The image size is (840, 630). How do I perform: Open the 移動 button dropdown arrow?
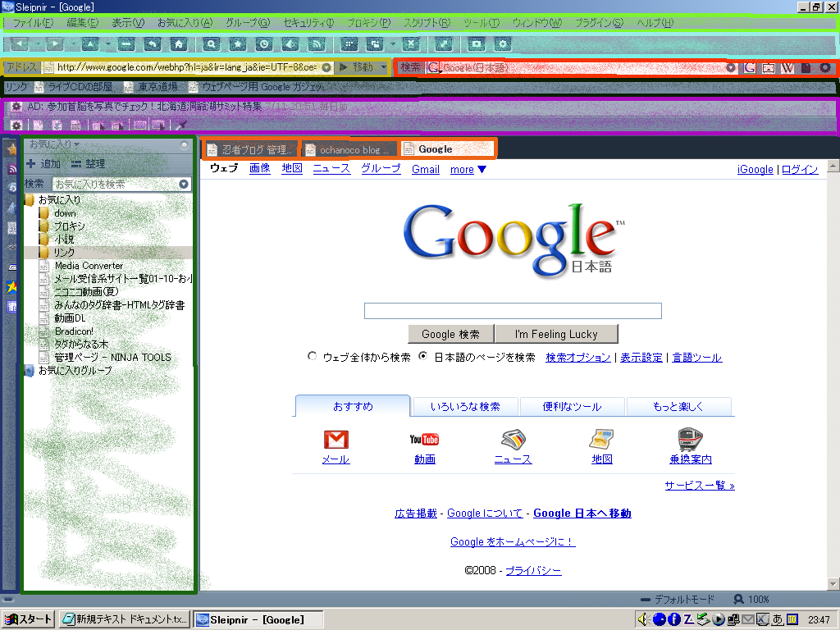click(x=384, y=67)
